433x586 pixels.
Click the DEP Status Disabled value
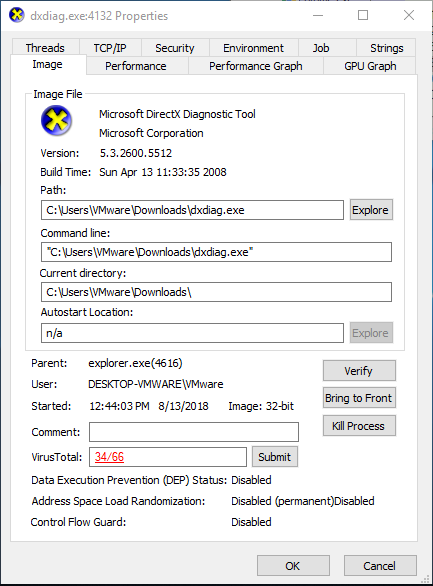tap(251, 480)
